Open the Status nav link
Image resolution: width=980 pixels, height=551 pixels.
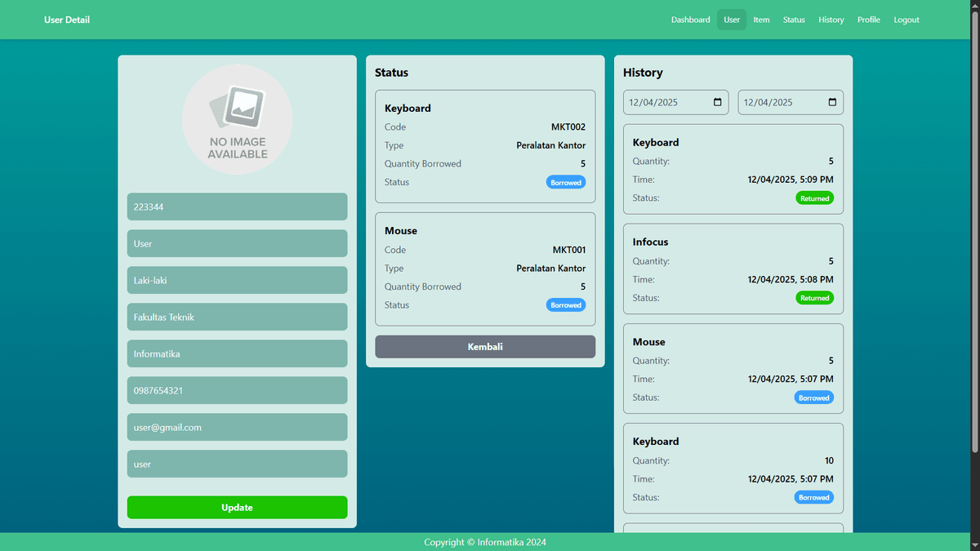point(794,20)
